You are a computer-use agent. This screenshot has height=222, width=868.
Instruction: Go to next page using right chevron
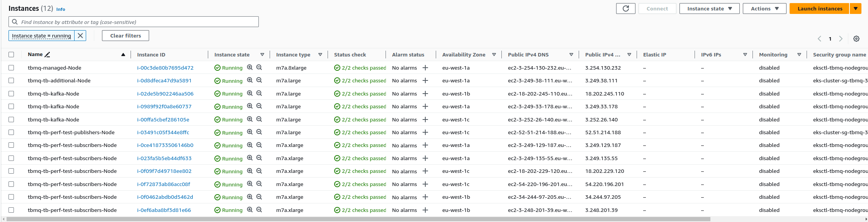pos(841,39)
